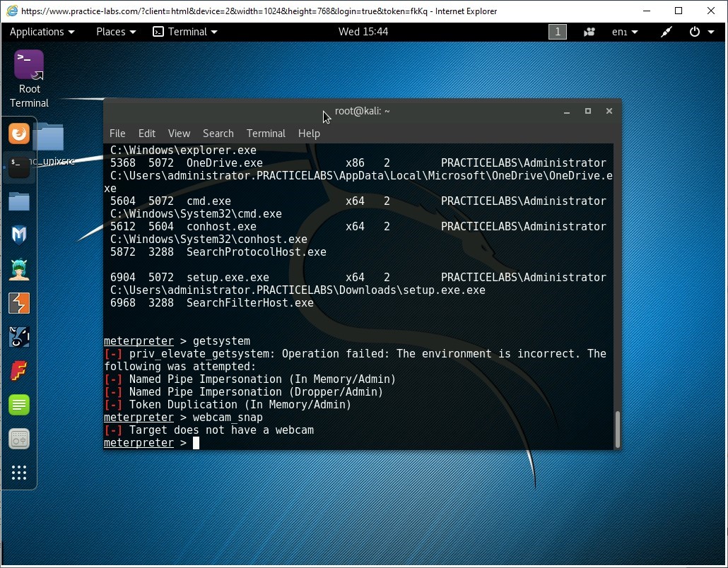Minimize the root@kali terminal window
728x568 pixels.
pos(567,112)
